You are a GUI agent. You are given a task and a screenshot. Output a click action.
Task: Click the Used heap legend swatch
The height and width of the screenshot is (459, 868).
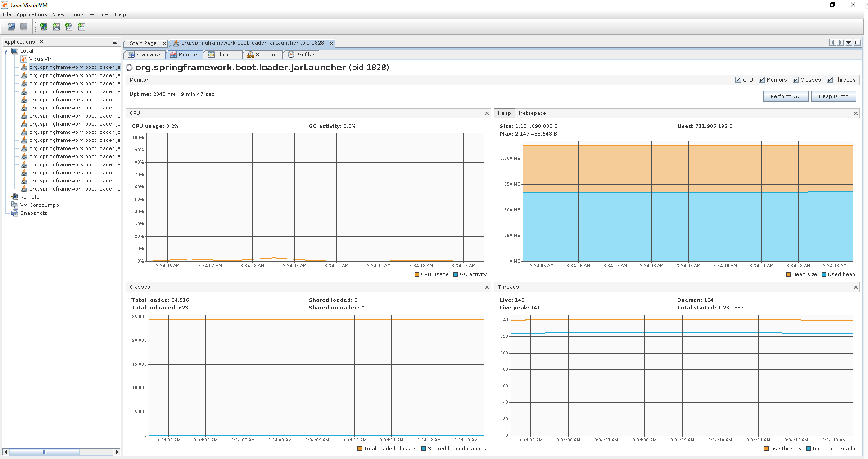pyautogui.click(x=824, y=274)
